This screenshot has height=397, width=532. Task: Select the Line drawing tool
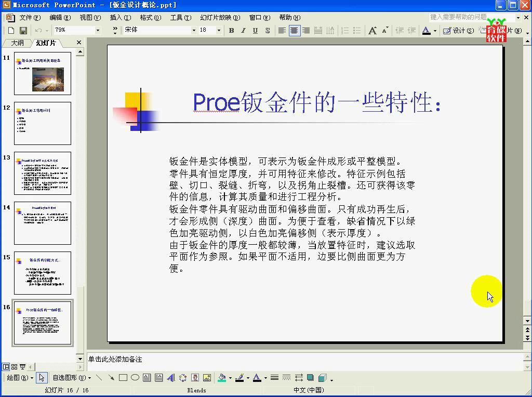(x=99, y=378)
